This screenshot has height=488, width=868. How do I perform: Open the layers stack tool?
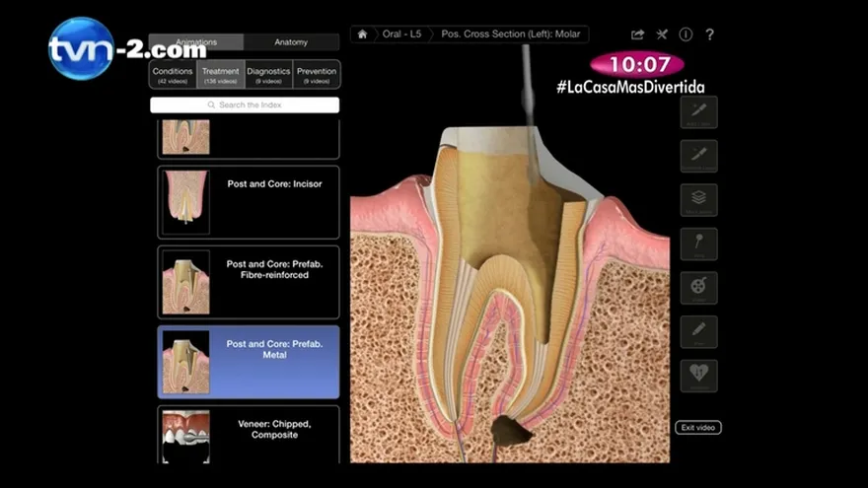(698, 200)
